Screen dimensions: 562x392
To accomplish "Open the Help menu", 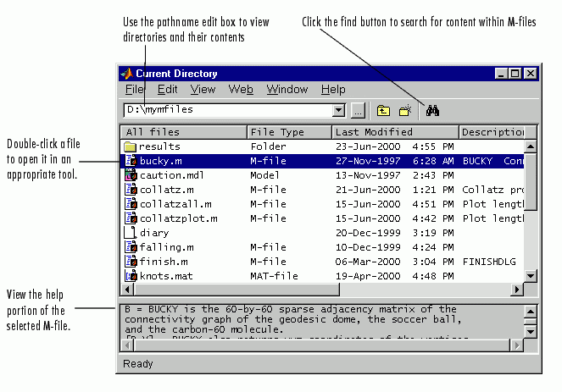I will coord(333,89).
